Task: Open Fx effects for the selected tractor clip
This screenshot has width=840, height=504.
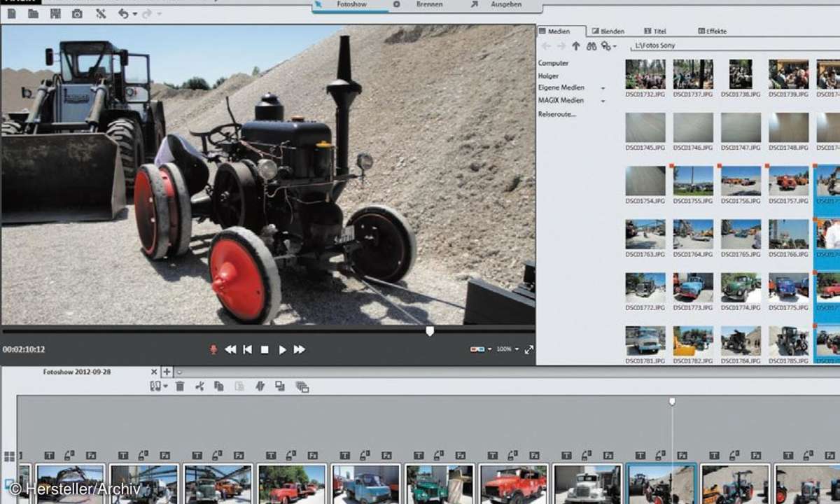Action: coord(681,455)
